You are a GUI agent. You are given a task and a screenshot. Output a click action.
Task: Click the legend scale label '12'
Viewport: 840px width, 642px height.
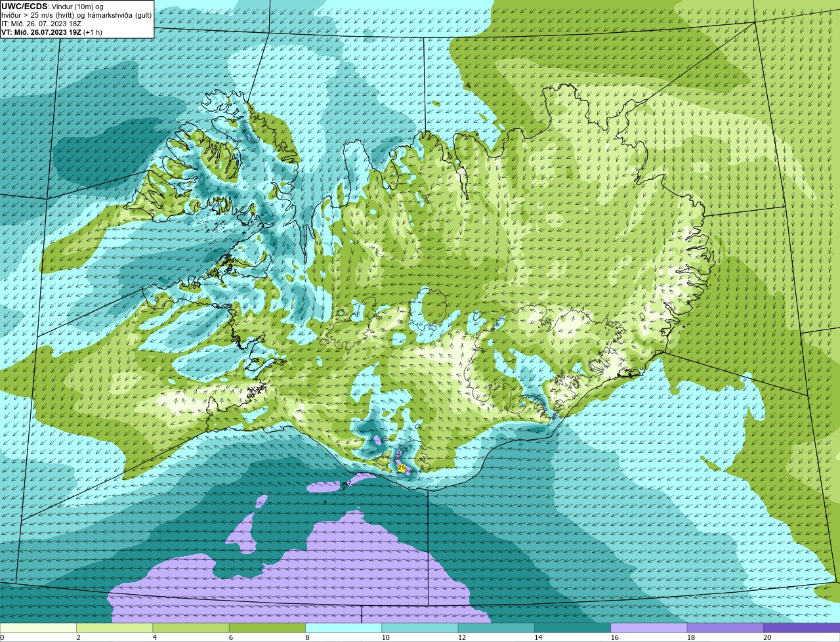(x=461, y=637)
